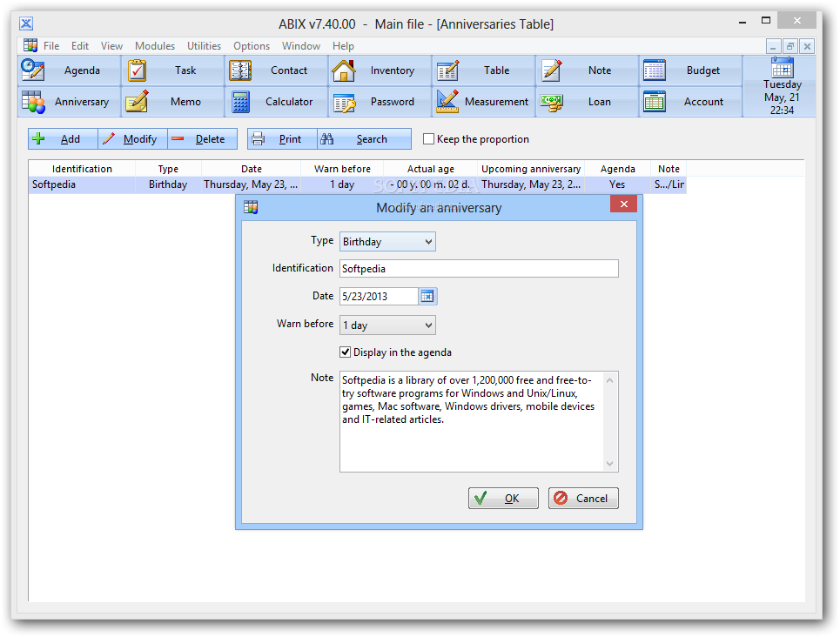This screenshot has width=840, height=637.
Task: Sort by Warn before column header
Action: pyautogui.click(x=342, y=169)
